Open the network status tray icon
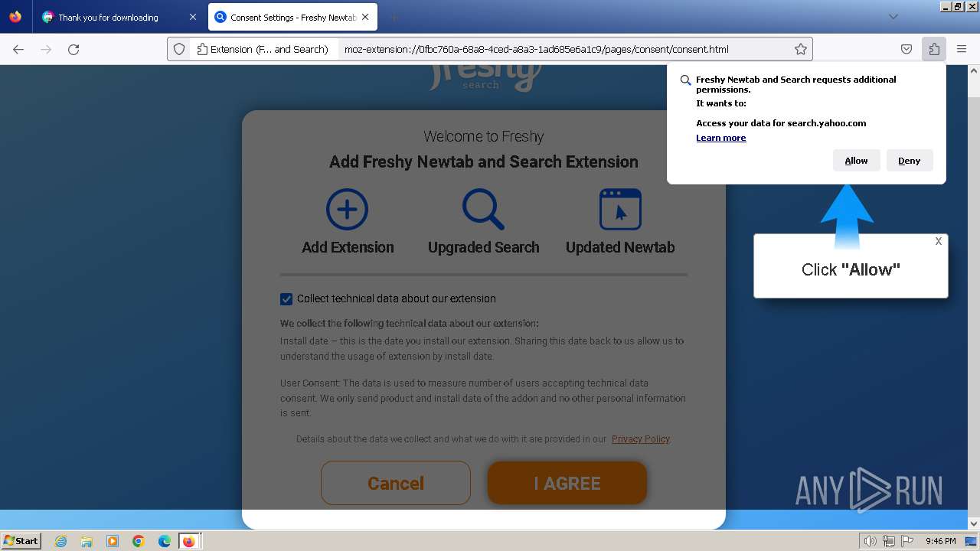The height and width of the screenshot is (551, 980). click(x=889, y=541)
